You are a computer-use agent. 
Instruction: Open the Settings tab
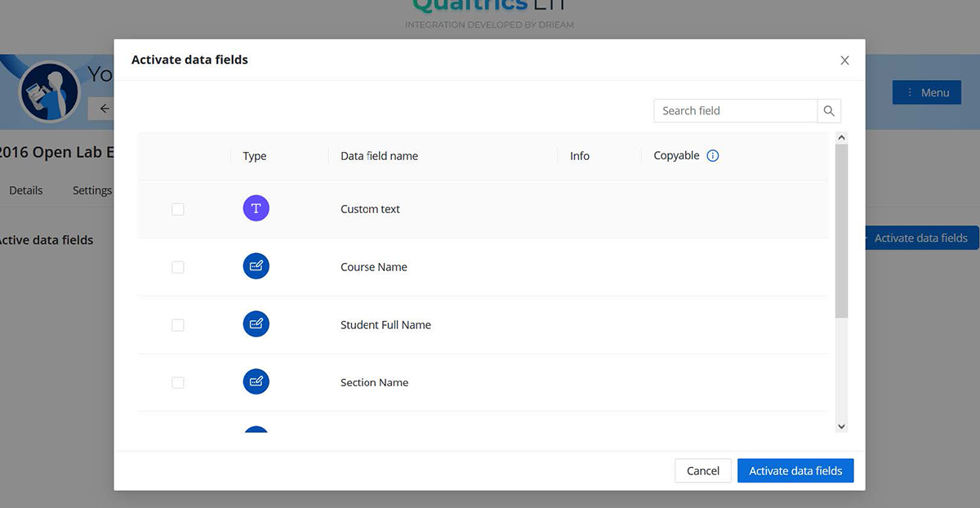pyautogui.click(x=91, y=190)
